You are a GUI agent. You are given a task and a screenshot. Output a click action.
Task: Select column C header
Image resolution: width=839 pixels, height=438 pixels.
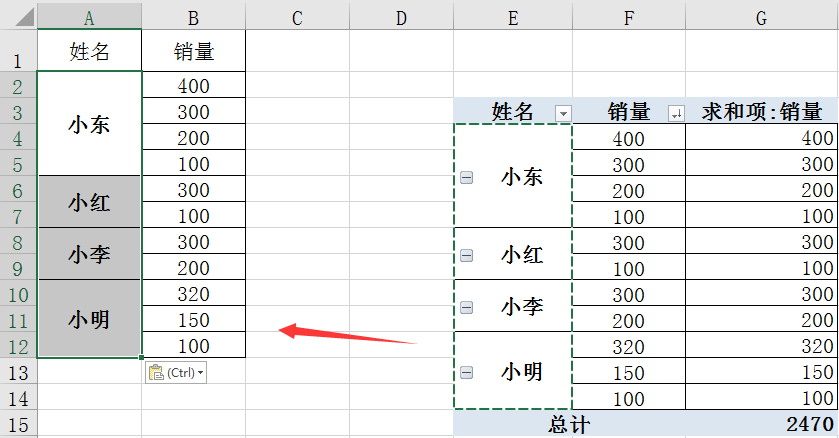point(298,18)
